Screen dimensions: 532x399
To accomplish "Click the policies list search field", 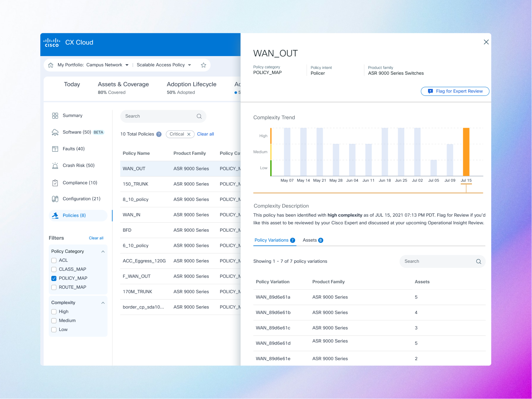I will (163, 116).
